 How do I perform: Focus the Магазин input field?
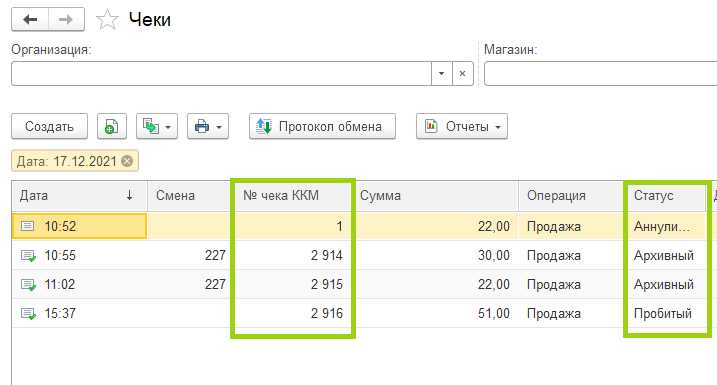600,74
